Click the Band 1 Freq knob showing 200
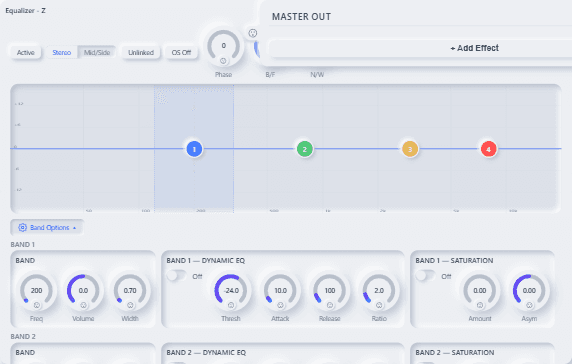Screen dimensions: 572x364 click(36, 290)
